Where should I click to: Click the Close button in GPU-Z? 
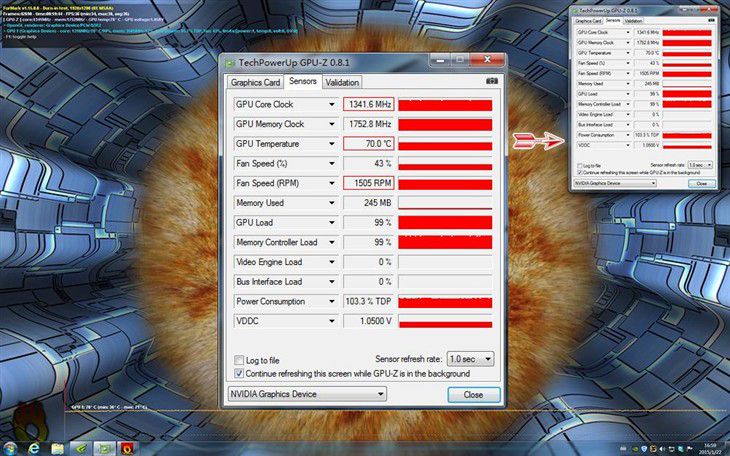[x=473, y=395]
